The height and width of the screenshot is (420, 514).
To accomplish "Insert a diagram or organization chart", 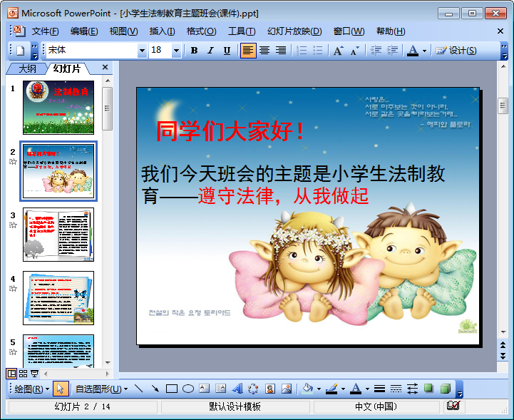I will click(x=253, y=389).
